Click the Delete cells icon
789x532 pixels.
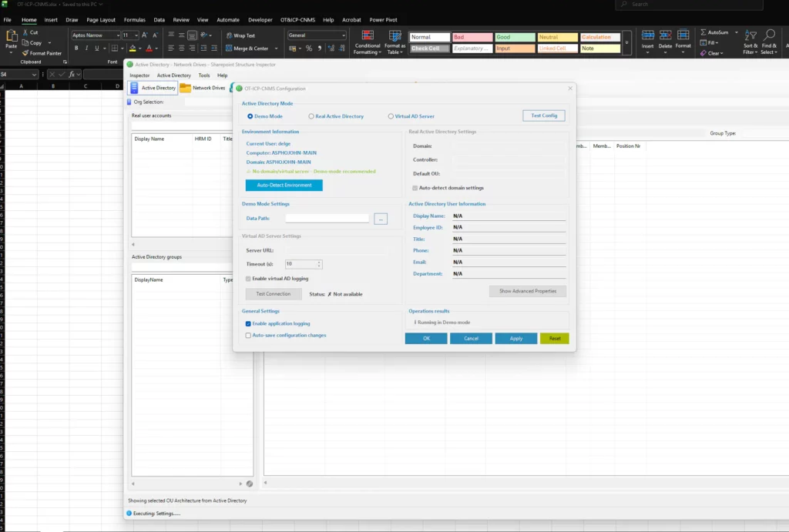point(665,35)
